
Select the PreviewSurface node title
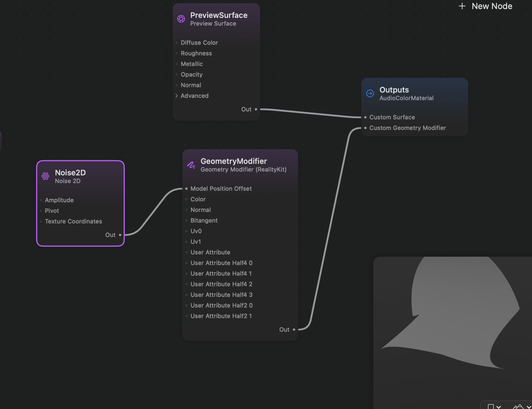pyautogui.click(x=219, y=15)
